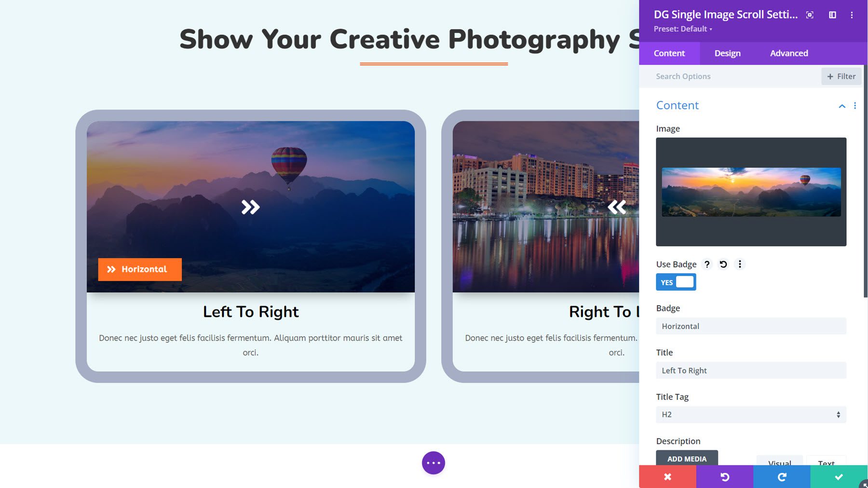Screen dimensions: 868x488
Task: Open help for Use Badge option
Action: pos(707,265)
